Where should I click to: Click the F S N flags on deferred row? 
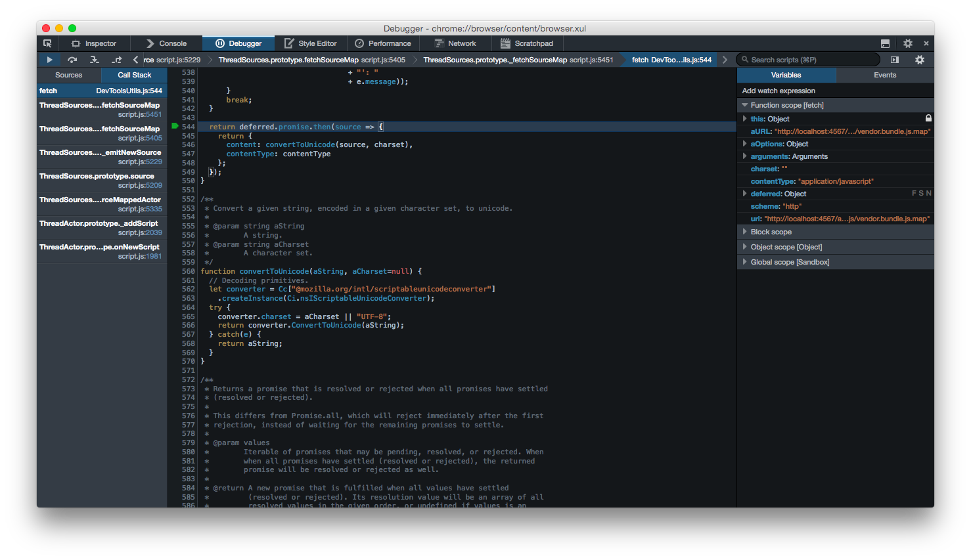click(922, 193)
